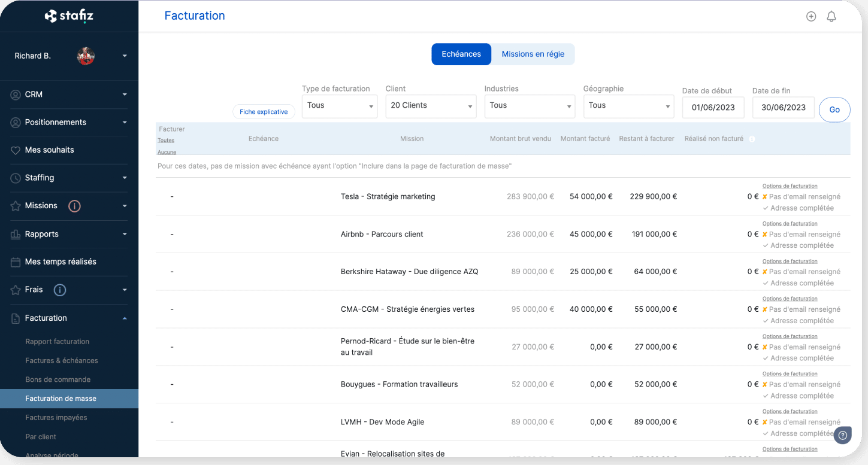Click the 229 900,00 € remaining amount

coord(654,197)
